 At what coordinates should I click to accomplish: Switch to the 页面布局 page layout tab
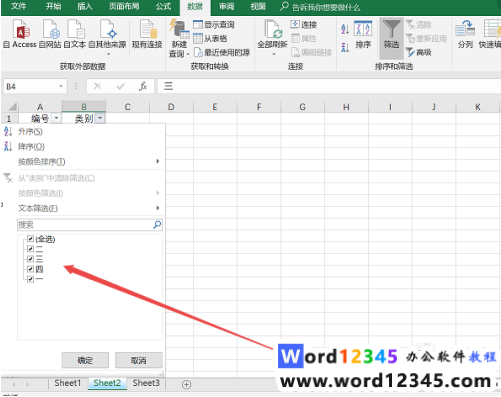[124, 6]
